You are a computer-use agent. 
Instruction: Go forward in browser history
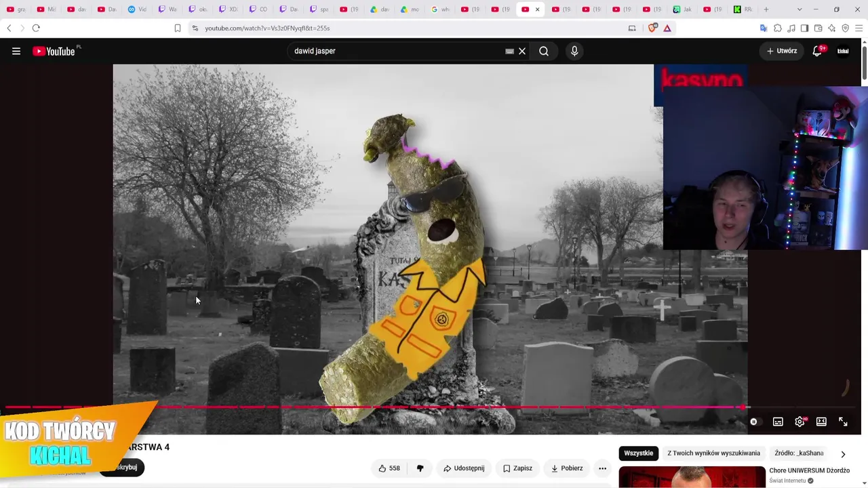22,28
